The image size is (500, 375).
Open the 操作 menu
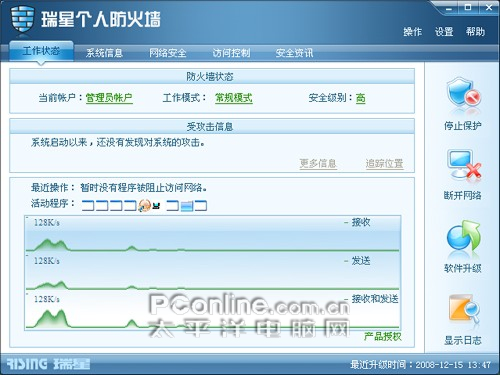(x=412, y=32)
